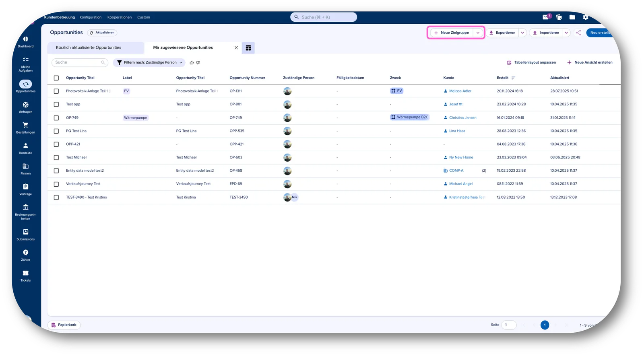Open the customer link Melissa Adler
Viewport: 644px width, 356px height.
460,91
